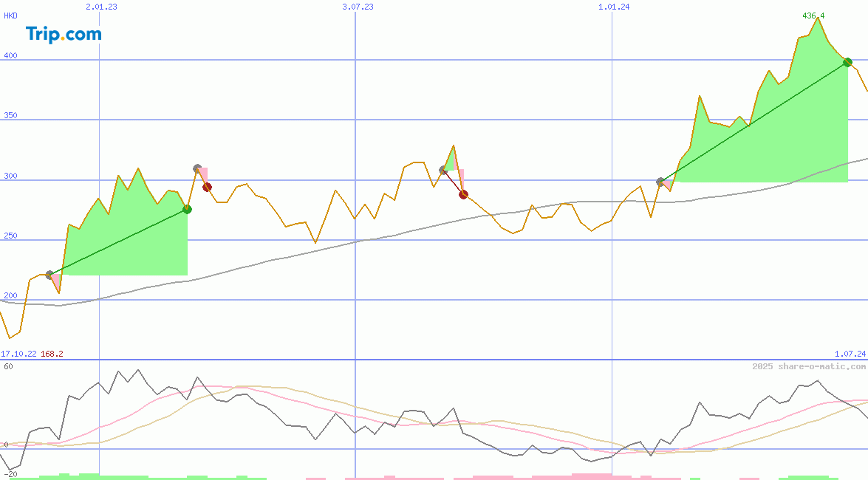The width and height of the screenshot is (868, 480).
Task: Select the red exit marker after the 3.07.23 line
Action: (463, 194)
